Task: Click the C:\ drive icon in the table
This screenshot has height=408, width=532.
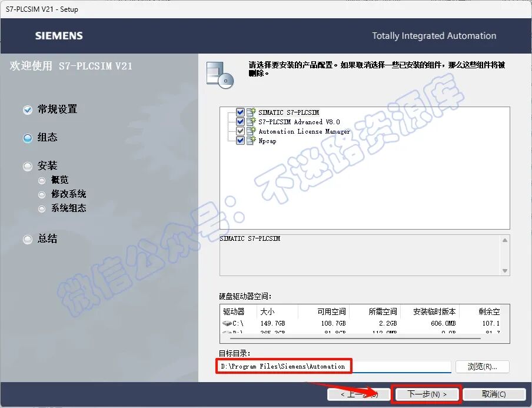Action: click(x=227, y=323)
